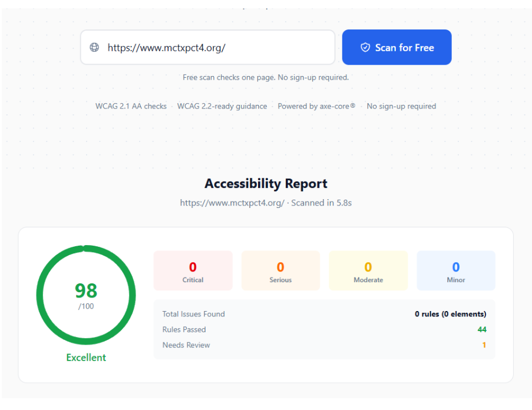
Task: Click the 'WCAG 2.1 AA checks' label
Action: (x=131, y=106)
